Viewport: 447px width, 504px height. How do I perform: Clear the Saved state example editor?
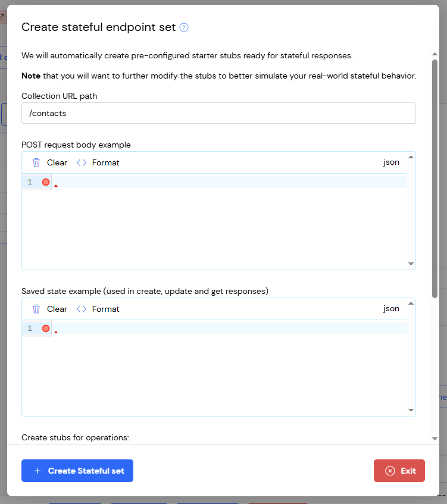tap(50, 309)
